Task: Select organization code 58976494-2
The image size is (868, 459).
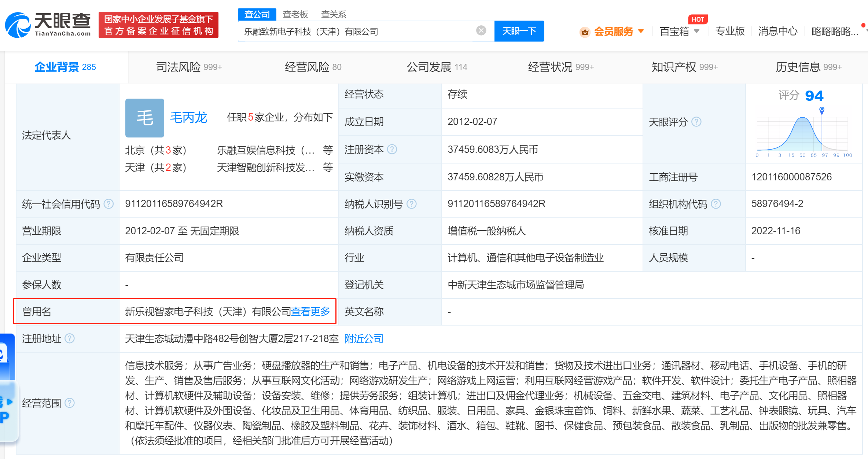Action: [x=777, y=204]
